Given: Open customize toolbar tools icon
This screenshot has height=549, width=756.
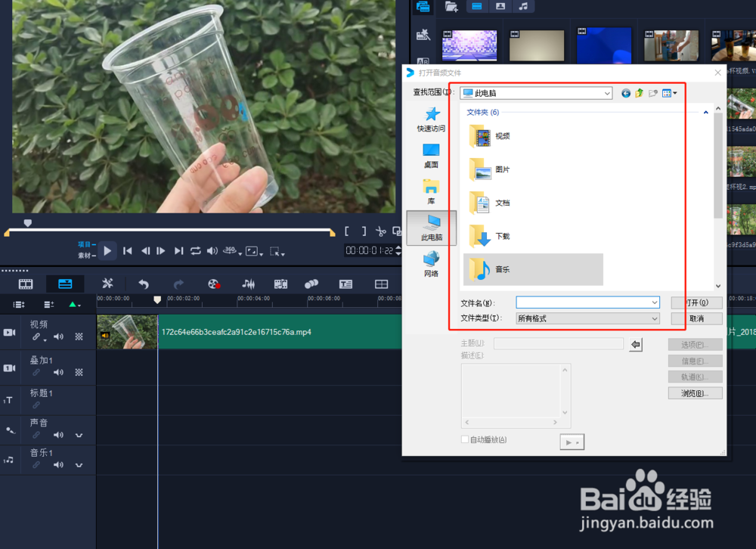Looking at the screenshot, I should click(107, 284).
